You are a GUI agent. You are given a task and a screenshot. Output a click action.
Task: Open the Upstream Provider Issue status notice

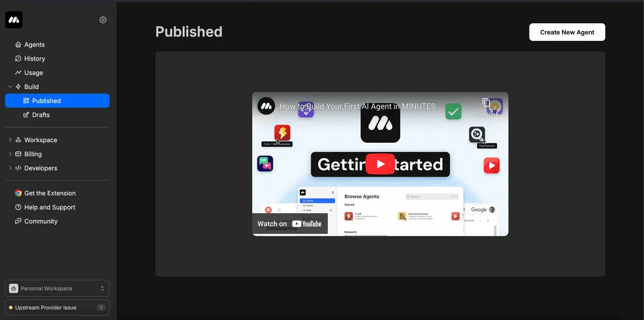(x=57, y=308)
